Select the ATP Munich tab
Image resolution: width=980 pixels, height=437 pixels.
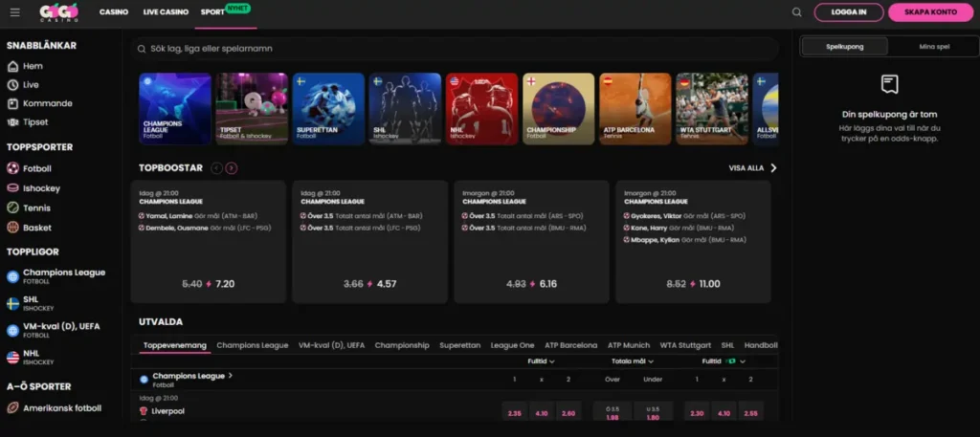[629, 345]
